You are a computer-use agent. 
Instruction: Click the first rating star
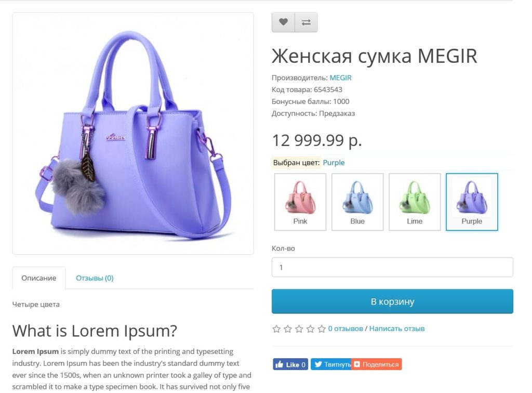click(276, 329)
